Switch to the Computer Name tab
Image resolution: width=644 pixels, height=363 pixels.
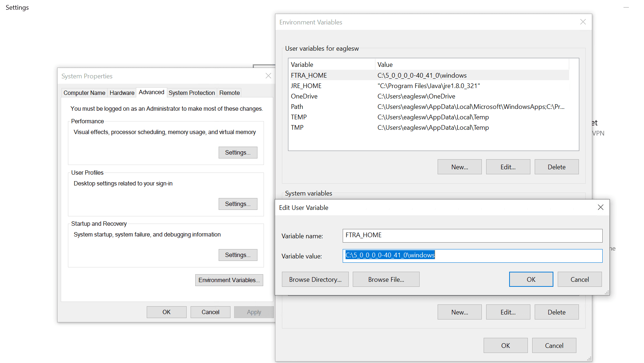point(84,92)
